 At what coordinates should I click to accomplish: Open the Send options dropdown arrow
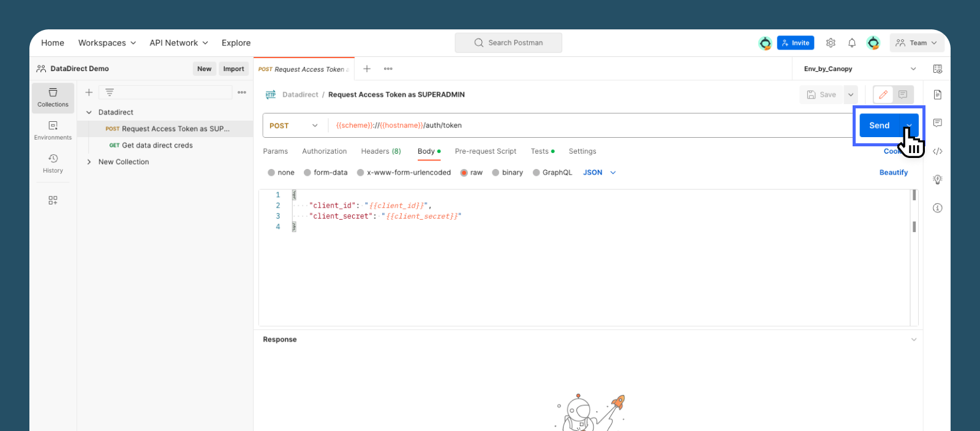[910, 126]
